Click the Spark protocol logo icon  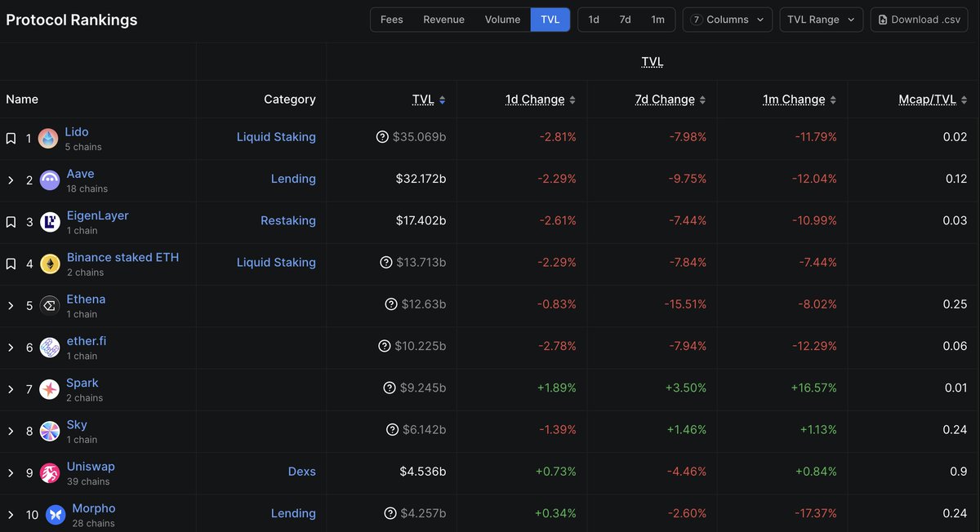point(50,389)
